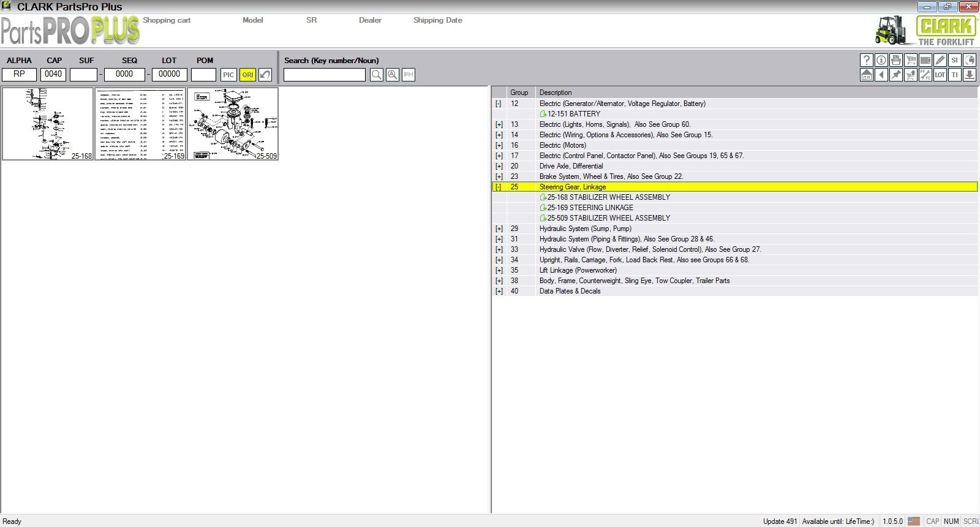Open help with the question mark icon
The width and height of the screenshot is (980, 527).
[867, 60]
